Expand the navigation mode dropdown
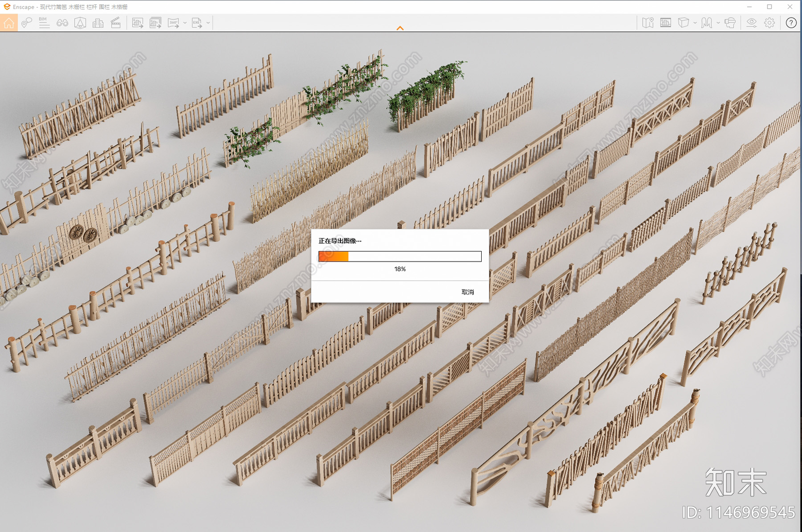This screenshot has height=532, width=802. pos(718,23)
